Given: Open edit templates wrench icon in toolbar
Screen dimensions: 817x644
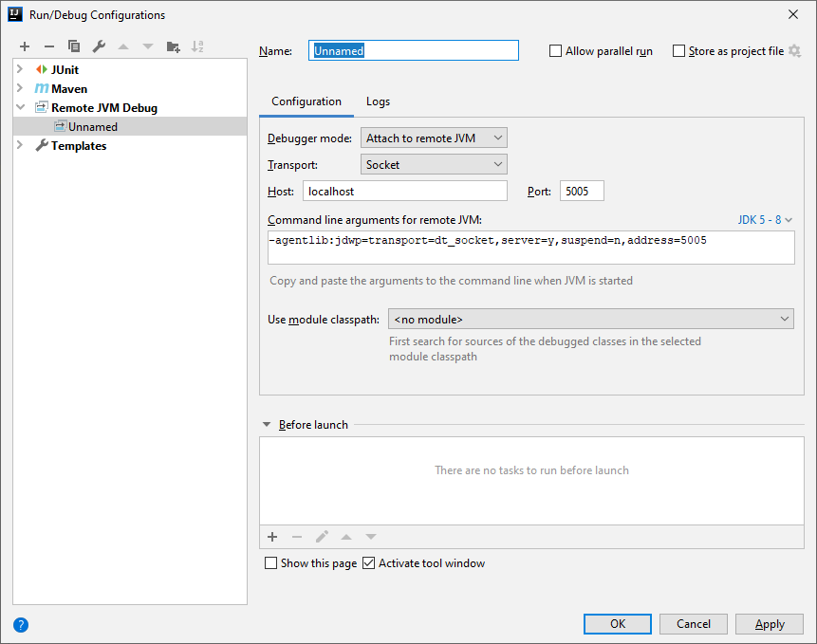Looking at the screenshot, I should [x=99, y=46].
